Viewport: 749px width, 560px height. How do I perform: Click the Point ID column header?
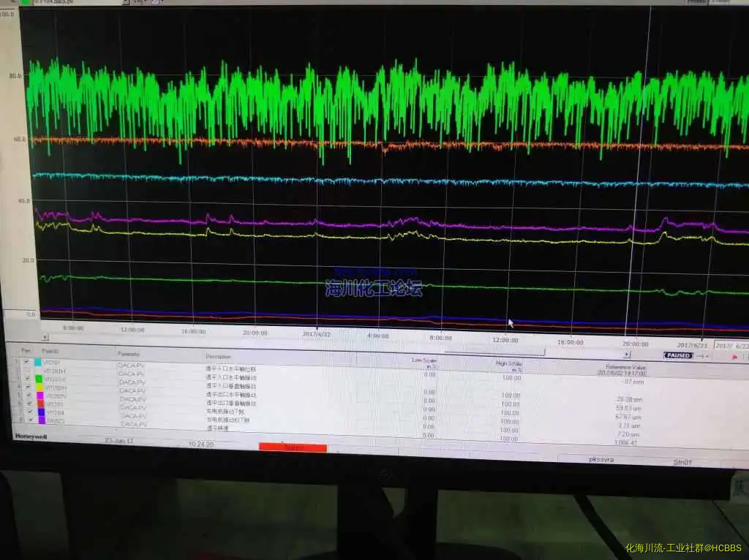(50, 352)
